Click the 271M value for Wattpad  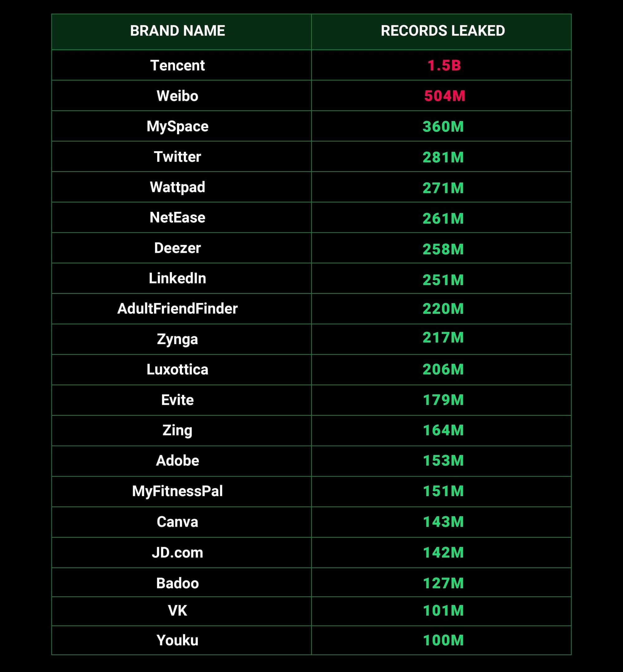click(443, 188)
